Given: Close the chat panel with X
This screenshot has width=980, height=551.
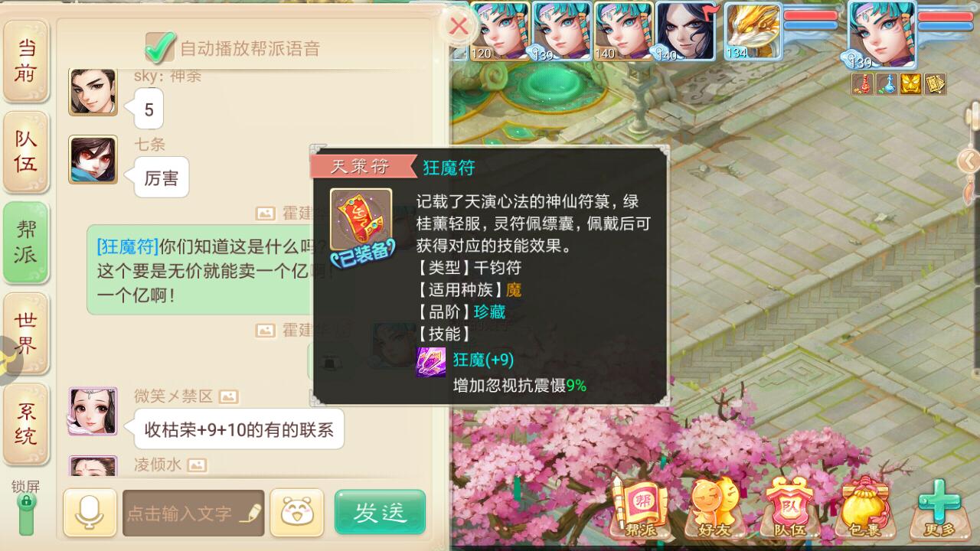Looking at the screenshot, I should 459,26.
